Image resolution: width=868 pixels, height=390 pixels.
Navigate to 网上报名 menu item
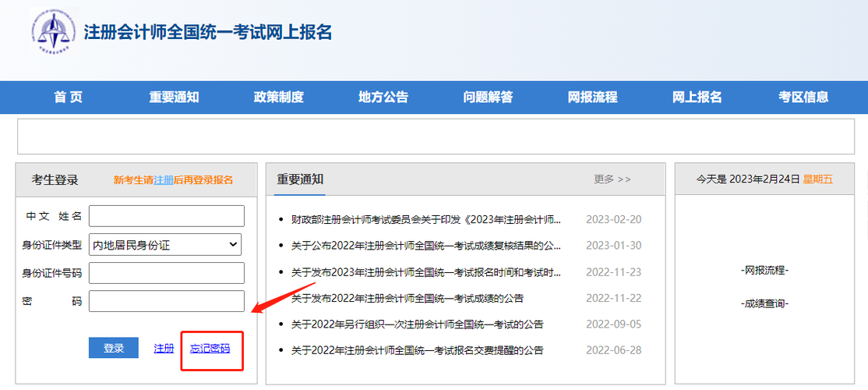click(x=697, y=97)
